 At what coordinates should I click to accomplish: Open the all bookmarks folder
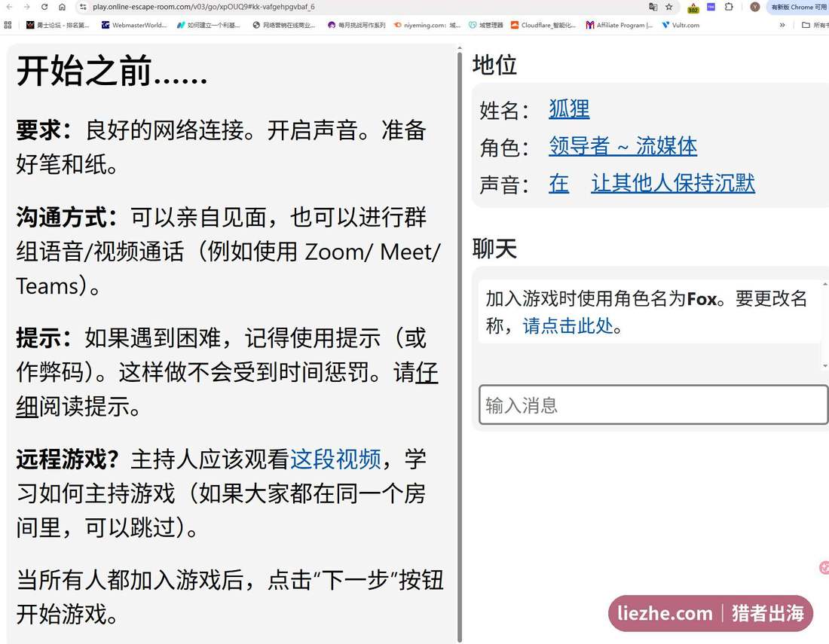tap(815, 25)
